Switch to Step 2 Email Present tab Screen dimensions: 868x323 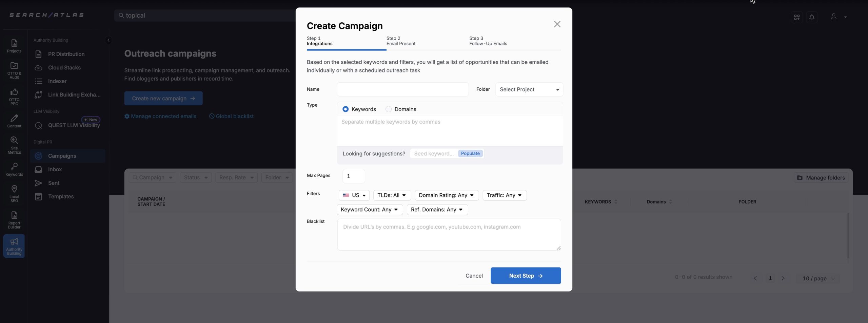click(400, 41)
